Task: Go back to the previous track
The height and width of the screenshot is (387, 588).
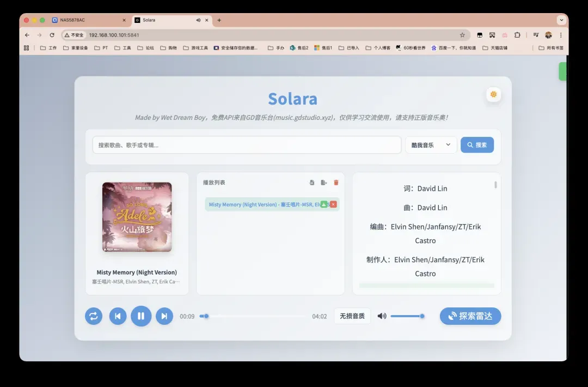Action: tap(118, 316)
